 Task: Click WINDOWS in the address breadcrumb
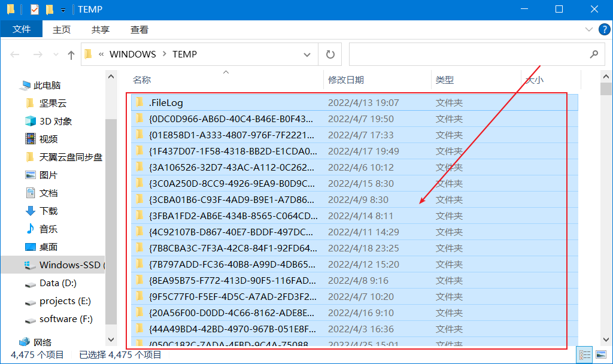coord(132,54)
